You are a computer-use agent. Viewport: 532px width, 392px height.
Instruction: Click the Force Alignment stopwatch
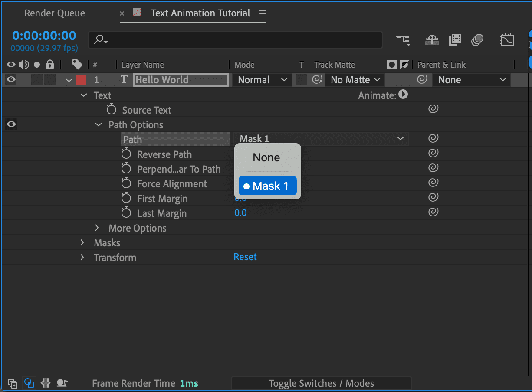coord(126,183)
